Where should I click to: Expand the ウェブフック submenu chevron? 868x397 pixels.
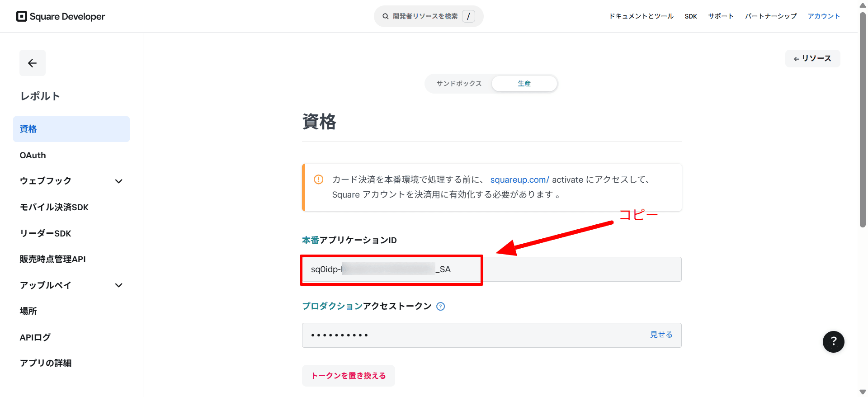(x=119, y=181)
